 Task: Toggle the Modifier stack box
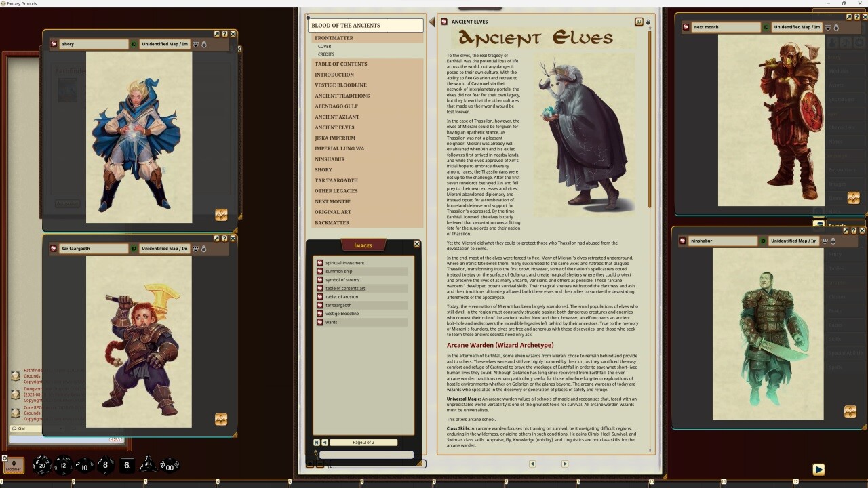click(x=14, y=465)
